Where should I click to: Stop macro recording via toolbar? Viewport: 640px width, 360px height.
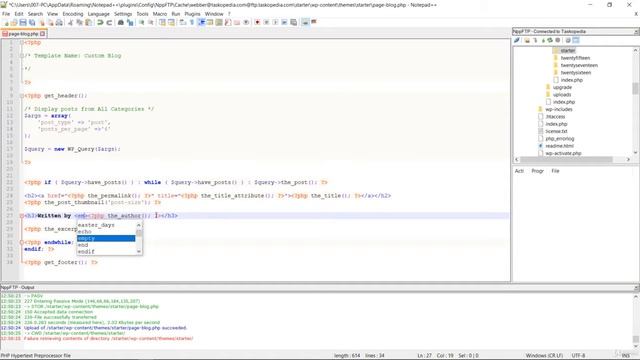[266, 22]
